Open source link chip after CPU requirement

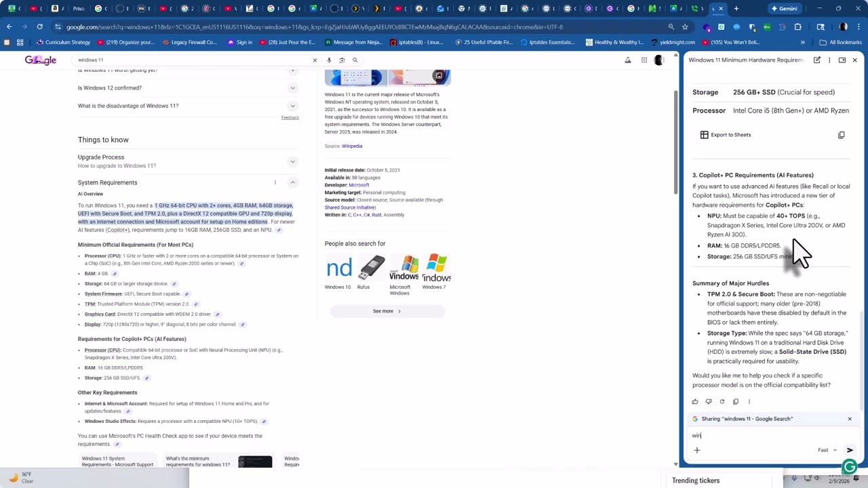(x=241, y=264)
